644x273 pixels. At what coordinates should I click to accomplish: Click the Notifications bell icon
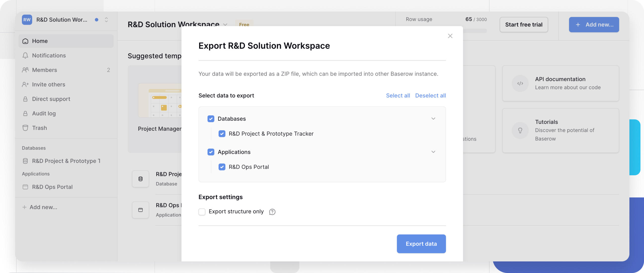pos(25,55)
